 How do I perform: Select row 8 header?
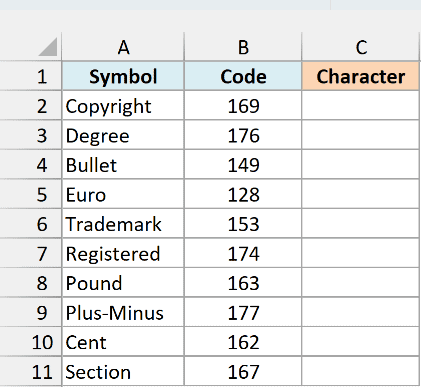pos(31,283)
